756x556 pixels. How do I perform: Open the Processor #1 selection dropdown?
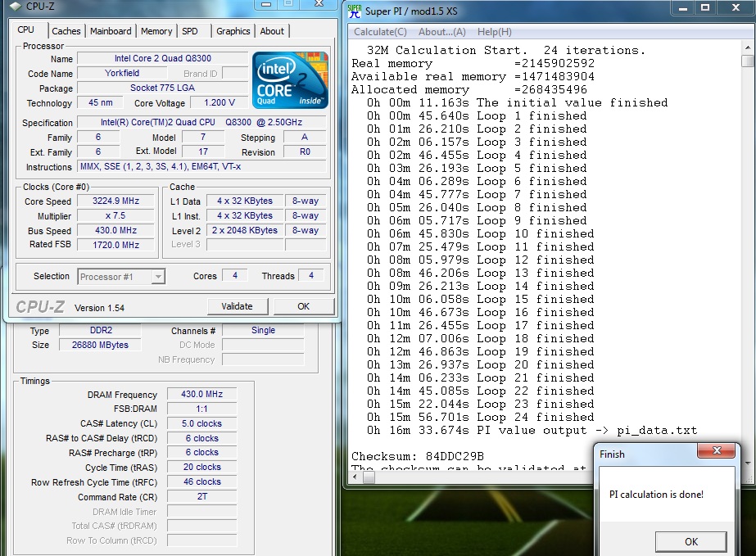click(121, 277)
